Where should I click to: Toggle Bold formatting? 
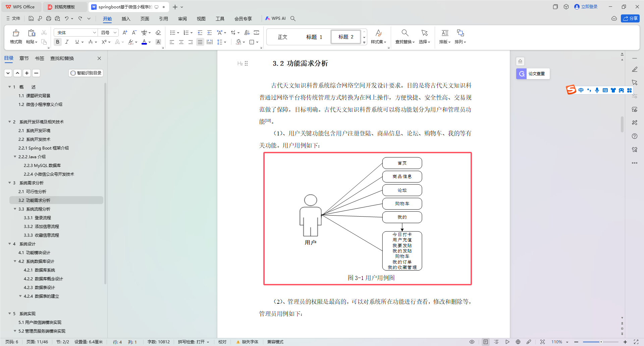click(58, 42)
